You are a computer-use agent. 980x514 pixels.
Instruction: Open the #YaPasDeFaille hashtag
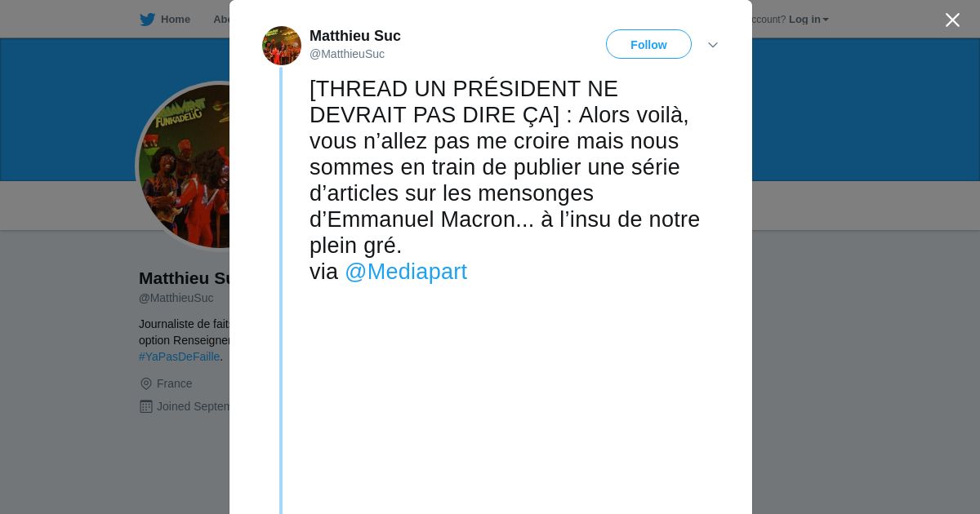179,357
